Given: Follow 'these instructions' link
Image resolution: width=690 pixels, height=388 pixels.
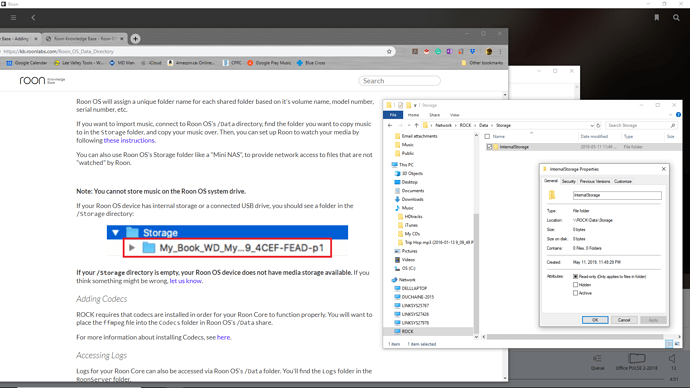Looking at the screenshot, I should 129,140.
